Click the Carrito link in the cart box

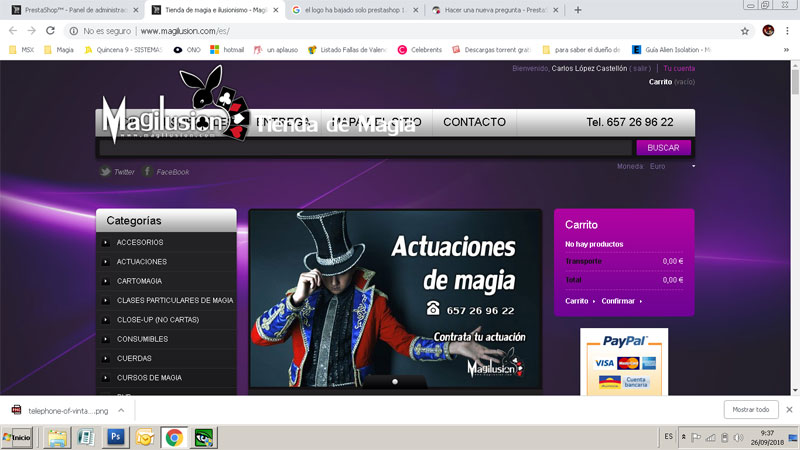click(577, 301)
